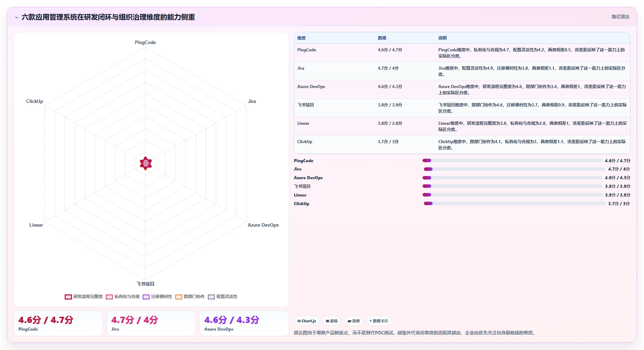Open the PingCode summary card

point(58,323)
